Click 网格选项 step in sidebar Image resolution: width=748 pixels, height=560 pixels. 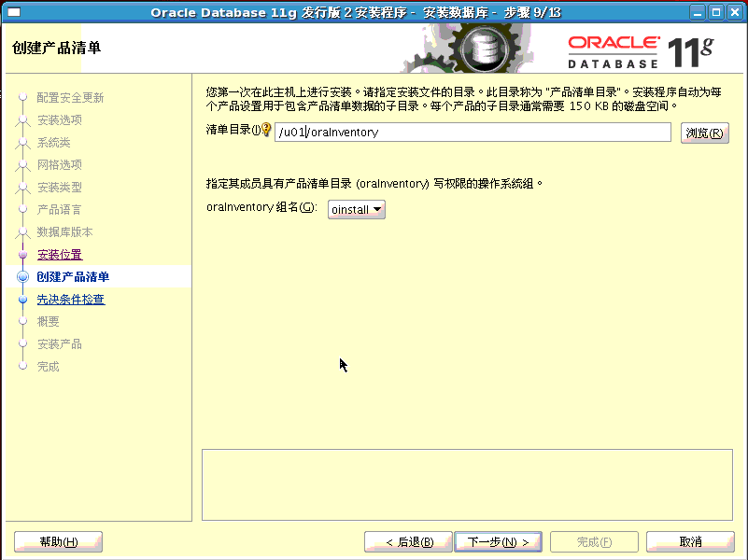point(60,165)
